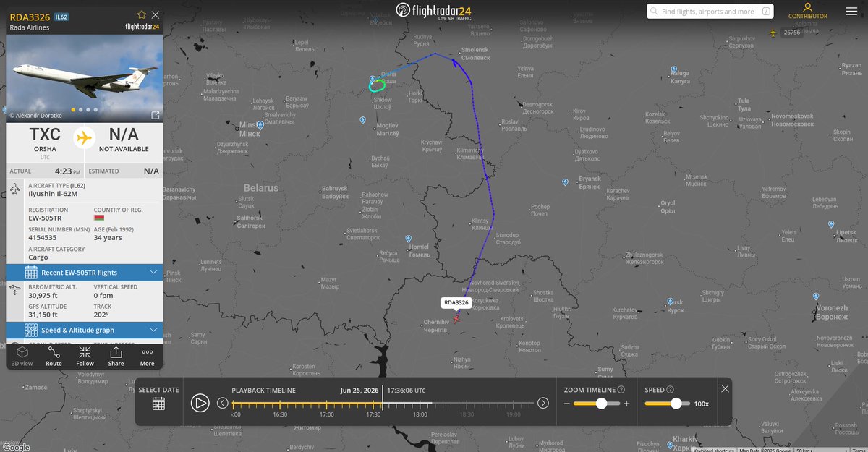This screenshot has width=868, height=452.
Task: Click the Moghilev airport pin
Action: pos(363,120)
